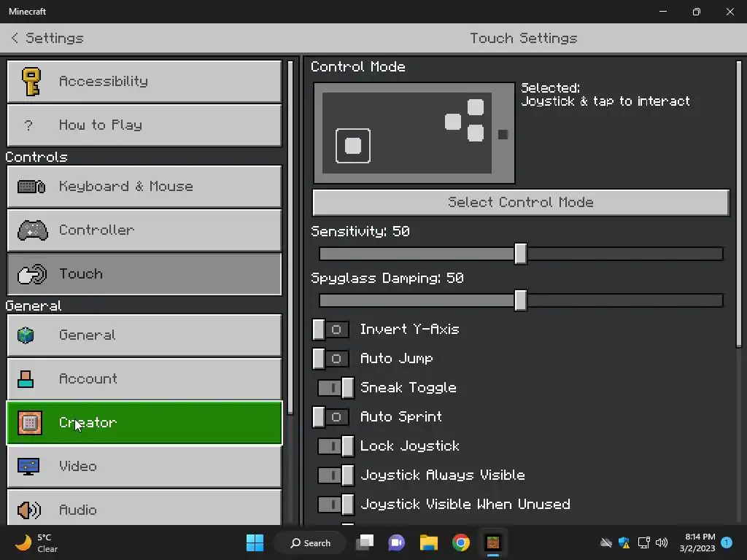
Task: Open the General settings tab
Action: coord(144,335)
